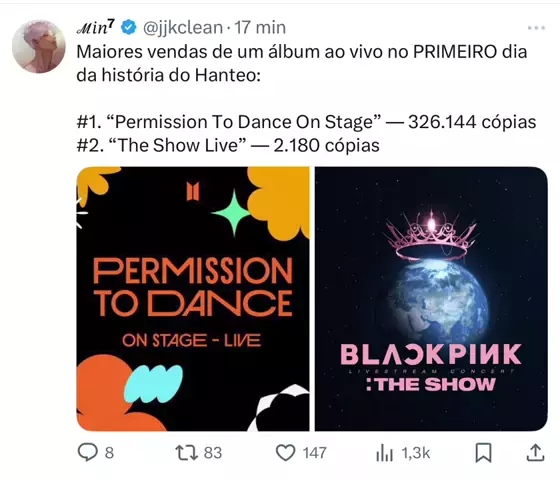The height and width of the screenshot is (480, 560).
Task: Open the Permission To Dance album image
Action: [x=193, y=299]
